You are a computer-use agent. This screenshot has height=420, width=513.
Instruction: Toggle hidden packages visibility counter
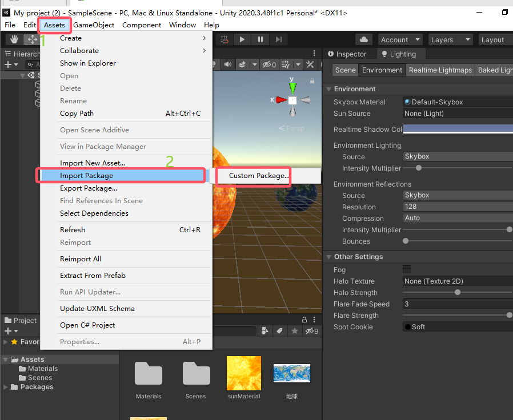pos(311,331)
